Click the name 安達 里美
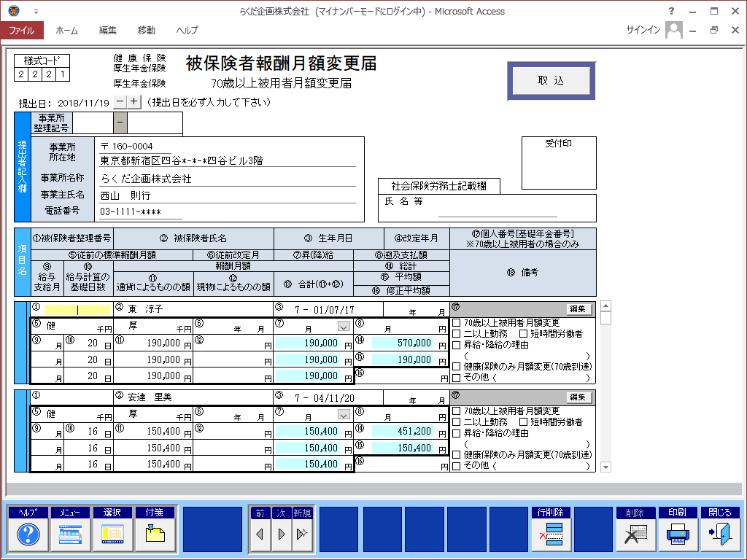The height and width of the screenshot is (560, 747). point(150,397)
